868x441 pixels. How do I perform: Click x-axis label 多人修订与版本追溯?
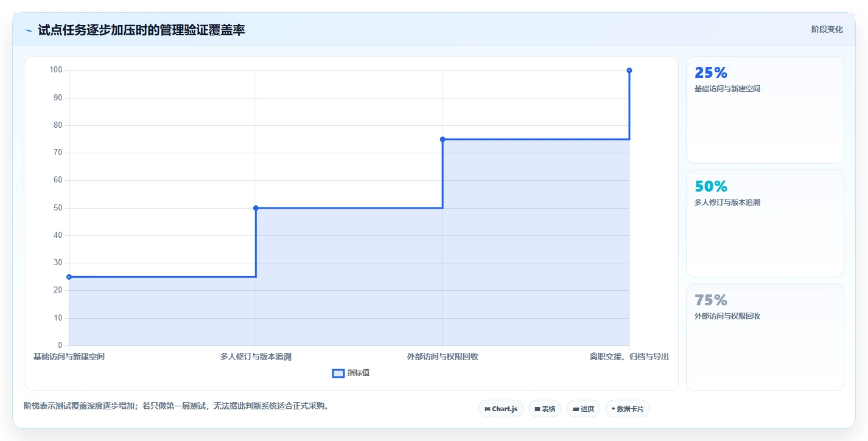coord(256,357)
